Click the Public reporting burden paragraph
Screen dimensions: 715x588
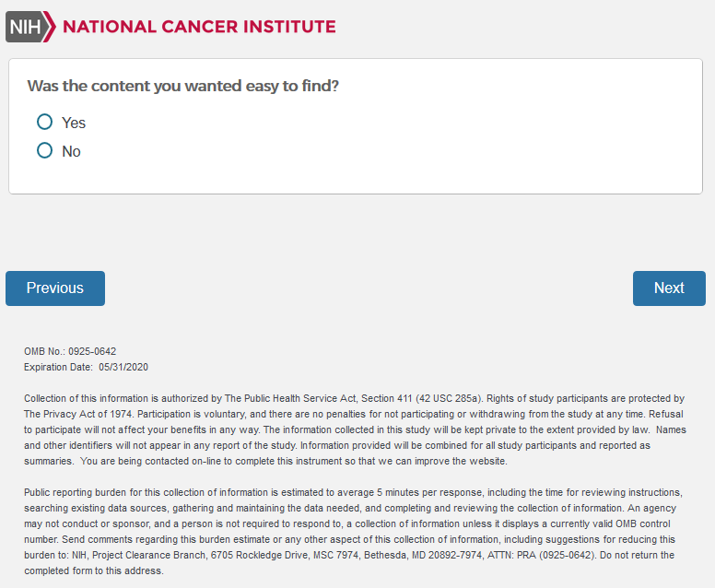point(354,531)
